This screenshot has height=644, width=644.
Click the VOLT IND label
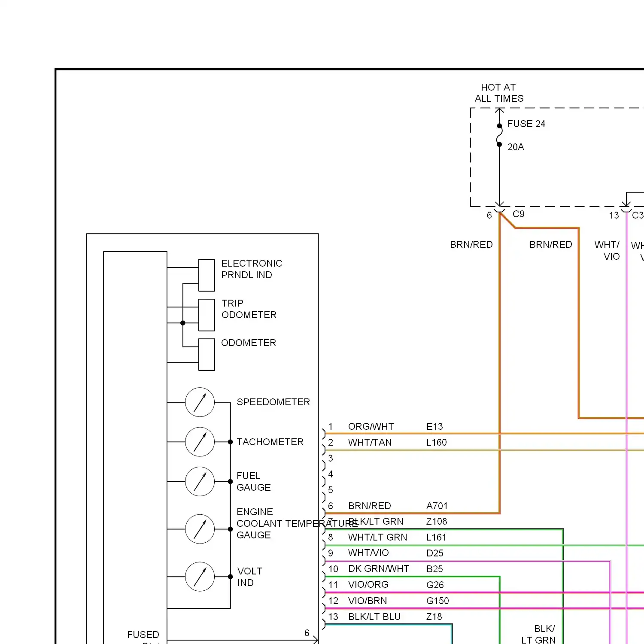[249, 577]
